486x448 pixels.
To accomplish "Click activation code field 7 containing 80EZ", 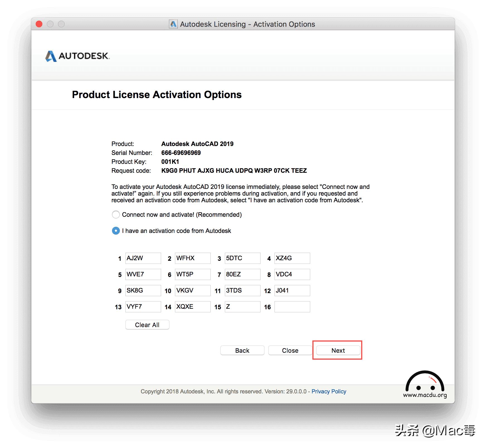I will coord(242,274).
